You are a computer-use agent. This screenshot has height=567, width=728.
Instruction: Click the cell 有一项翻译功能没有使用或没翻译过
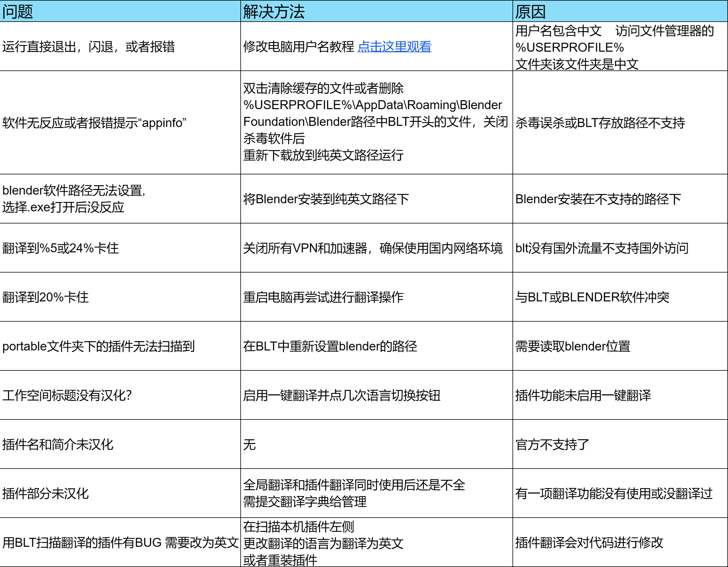(620, 493)
